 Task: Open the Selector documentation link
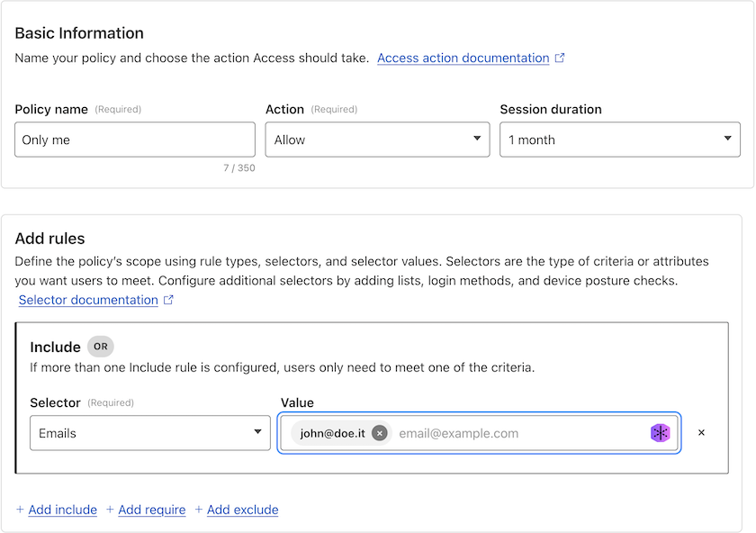pyautogui.click(x=88, y=300)
